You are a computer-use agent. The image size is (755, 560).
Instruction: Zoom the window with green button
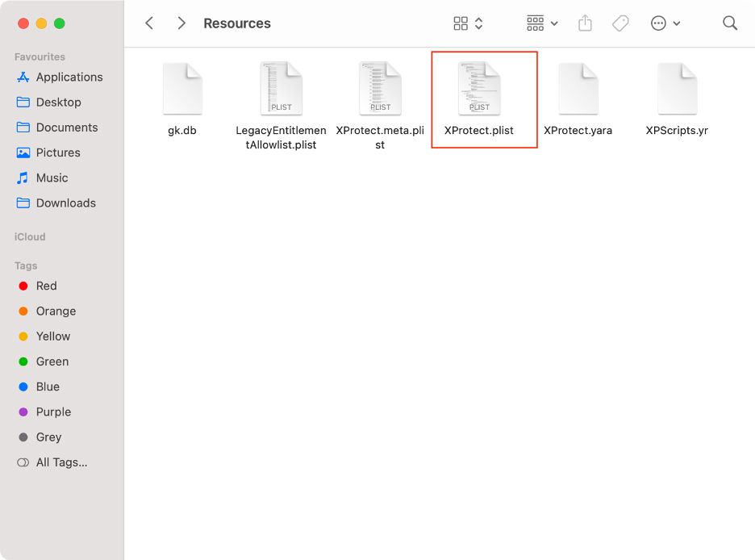59,23
